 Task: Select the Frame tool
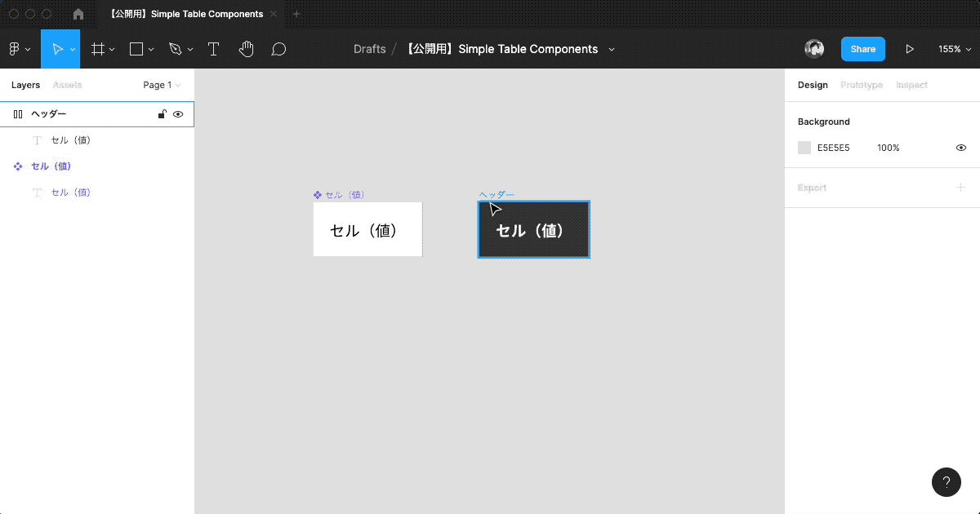pyautogui.click(x=97, y=49)
